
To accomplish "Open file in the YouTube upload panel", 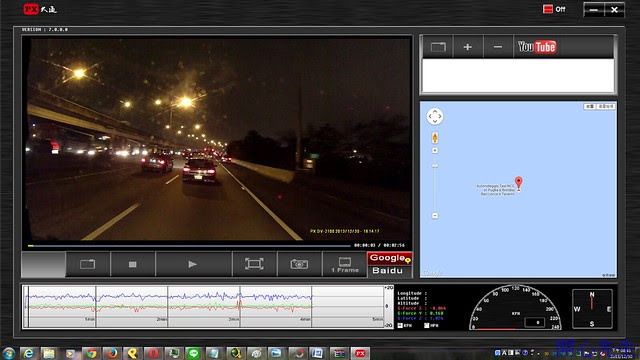I will pos(438,47).
